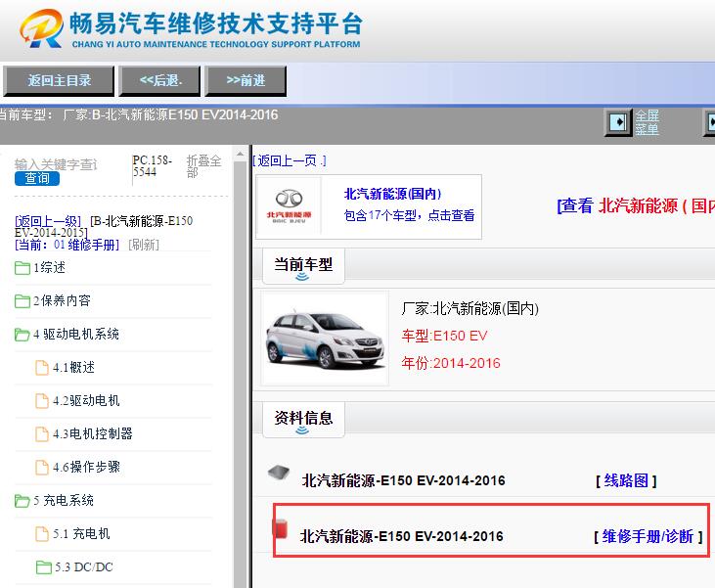
Task: Expand the 1综述 folder icon
Action: coord(22,268)
